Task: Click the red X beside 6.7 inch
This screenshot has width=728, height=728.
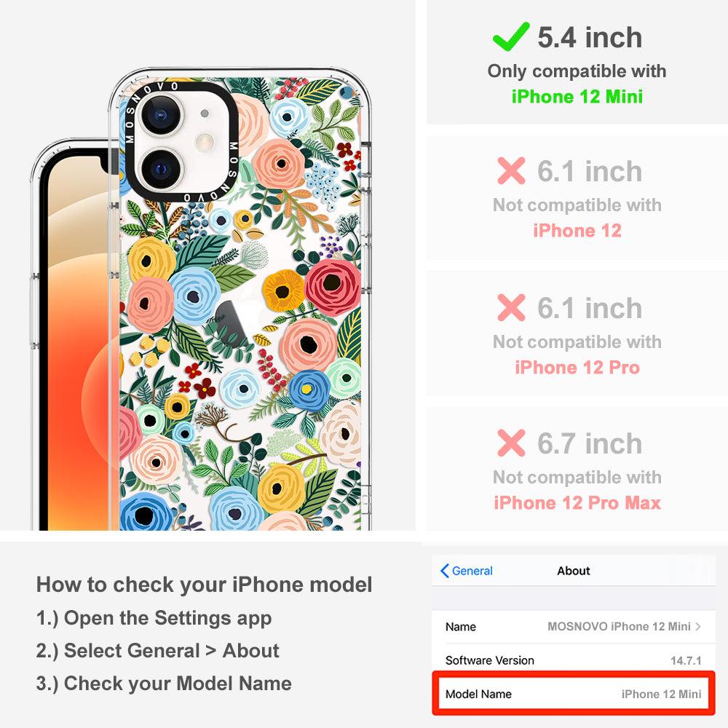Action: point(511,443)
